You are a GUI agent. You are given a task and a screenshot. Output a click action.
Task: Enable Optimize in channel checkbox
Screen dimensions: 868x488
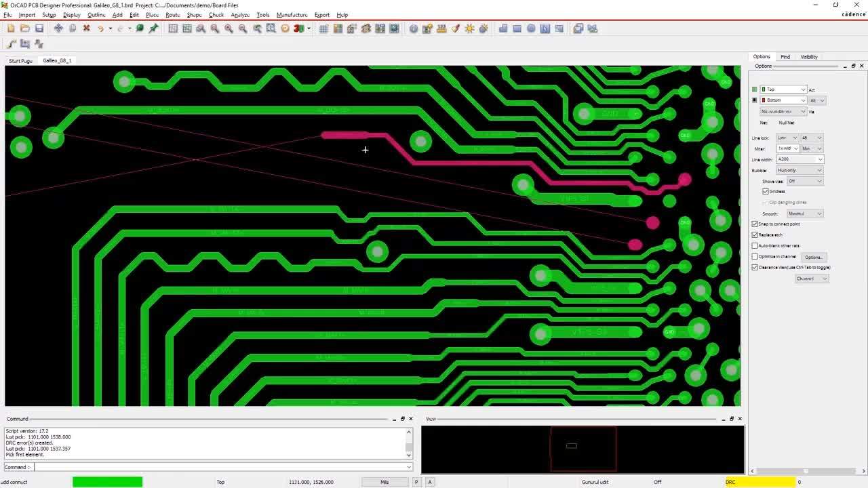coord(755,256)
